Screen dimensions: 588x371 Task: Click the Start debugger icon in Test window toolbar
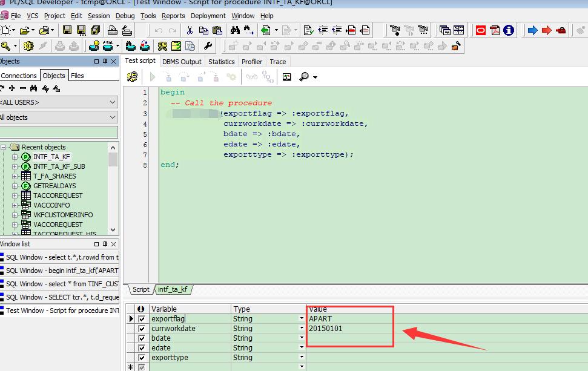[132, 76]
